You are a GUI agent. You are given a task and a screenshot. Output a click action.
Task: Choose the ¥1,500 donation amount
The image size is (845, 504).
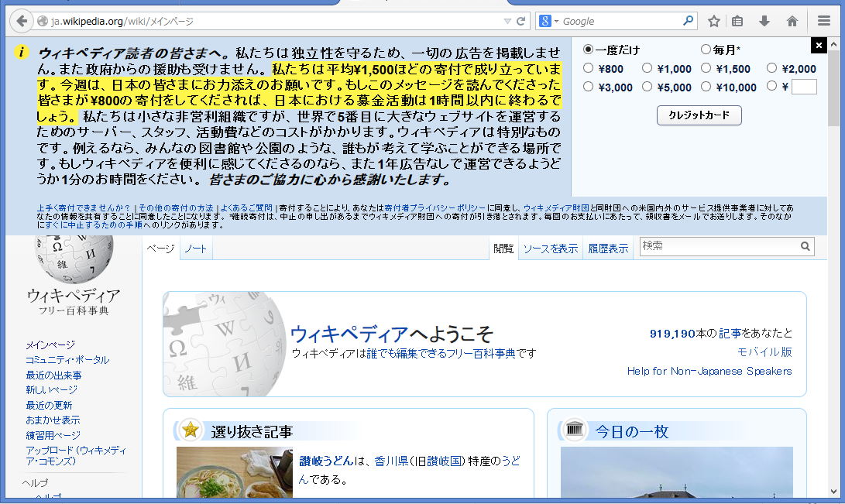coord(706,68)
